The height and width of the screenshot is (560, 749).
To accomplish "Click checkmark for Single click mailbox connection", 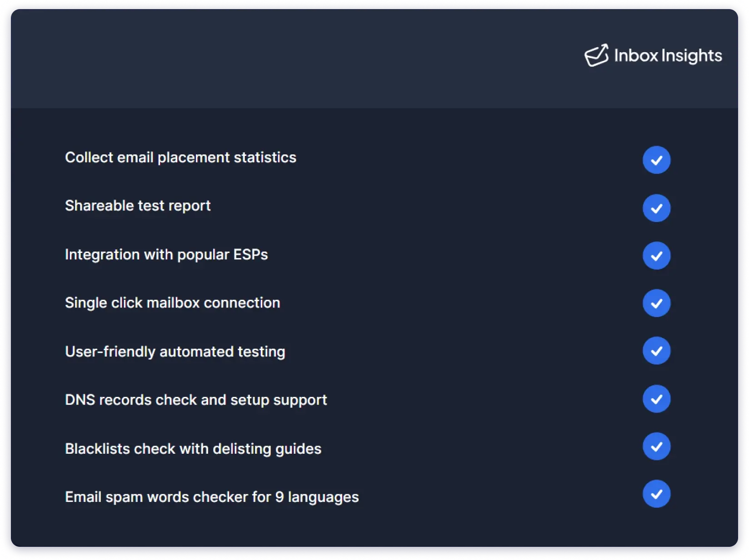I will tap(656, 303).
